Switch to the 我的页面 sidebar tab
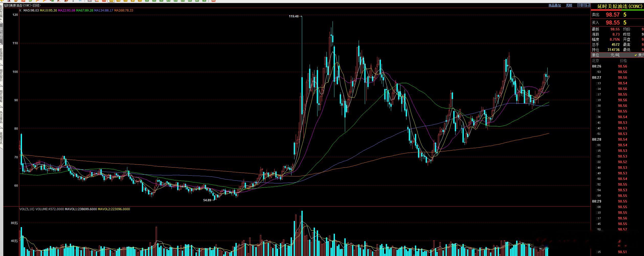Viewport: 644px width, 256px height. point(1,13)
